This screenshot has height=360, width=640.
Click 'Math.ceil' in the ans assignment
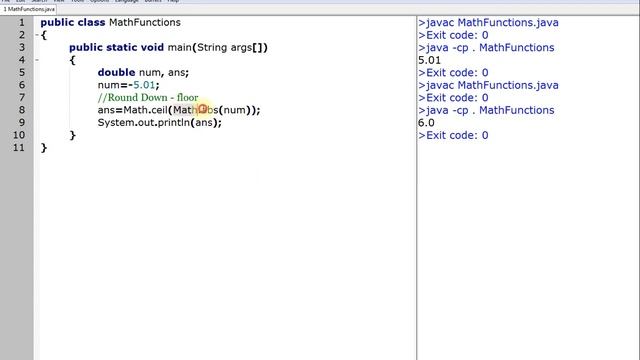coord(145,110)
